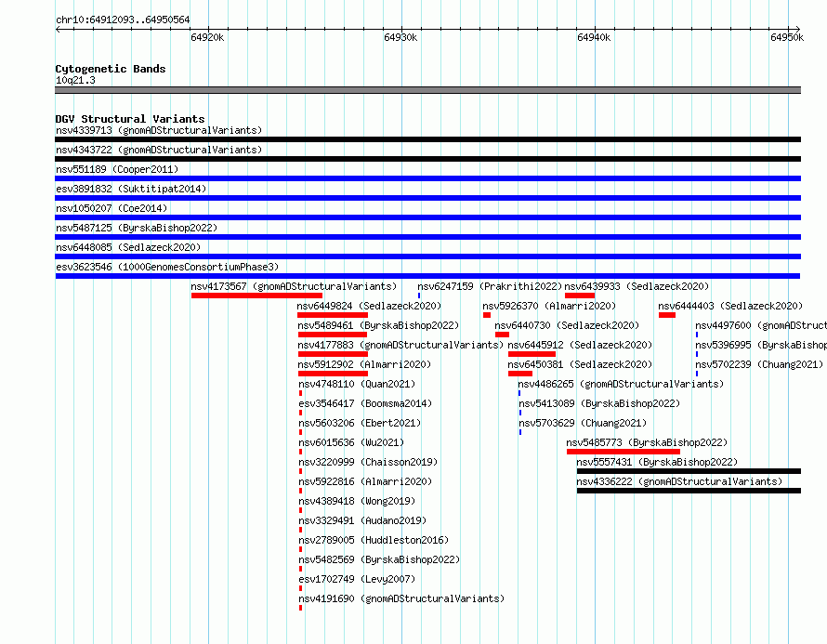Screen dimensions: 827x644
Task: Open esv1702749 (Levy2007) variant
Action: (x=357, y=579)
